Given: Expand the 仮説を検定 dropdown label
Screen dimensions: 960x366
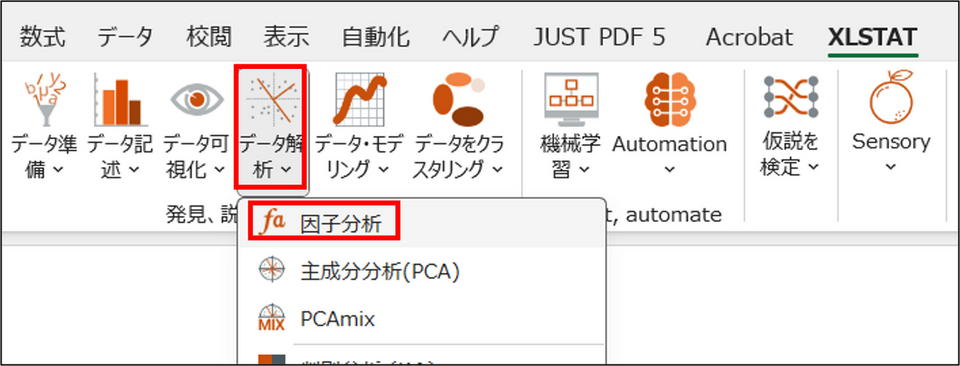Looking at the screenshot, I should click(790, 154).
